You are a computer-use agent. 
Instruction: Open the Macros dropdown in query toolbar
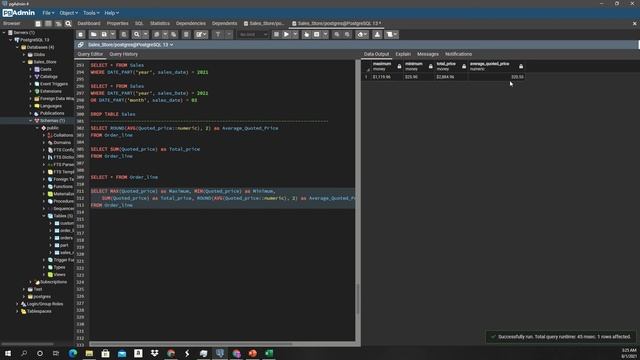point(392,35)
